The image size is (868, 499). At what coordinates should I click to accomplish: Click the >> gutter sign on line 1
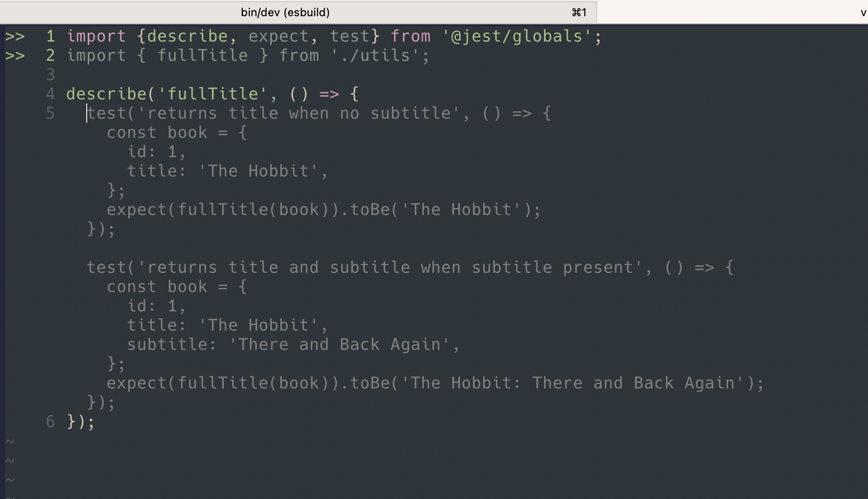pyautogui.click(x=15, y=37)
